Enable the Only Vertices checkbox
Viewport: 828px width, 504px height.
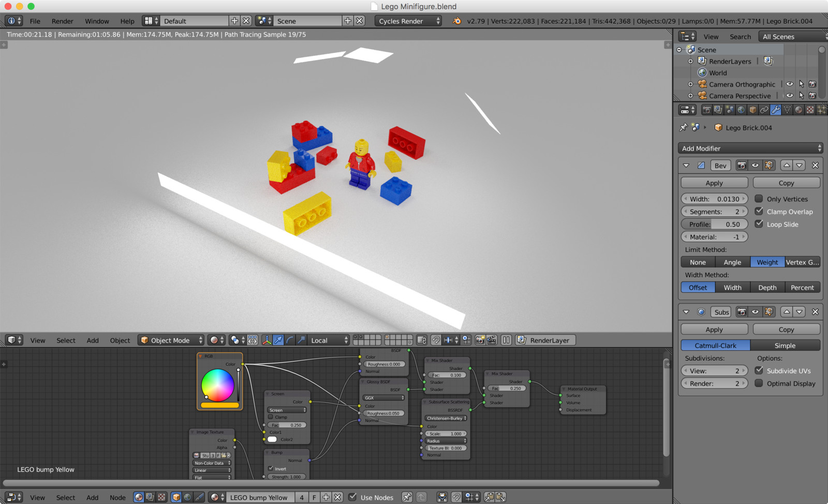(x=759, y=199)
